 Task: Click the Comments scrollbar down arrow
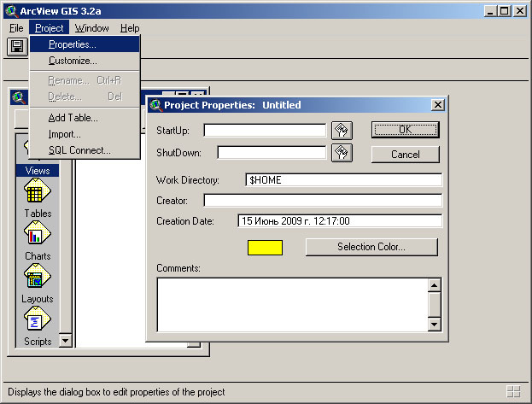(435, 325)
